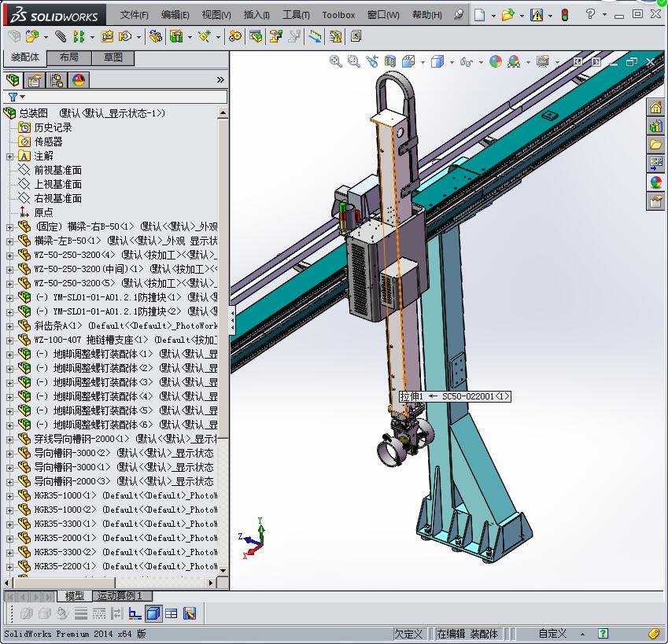The image size is (668, 644).
Task: Open display style dropdown arrow
Action: pyautogui.click(x=452, y=62)
